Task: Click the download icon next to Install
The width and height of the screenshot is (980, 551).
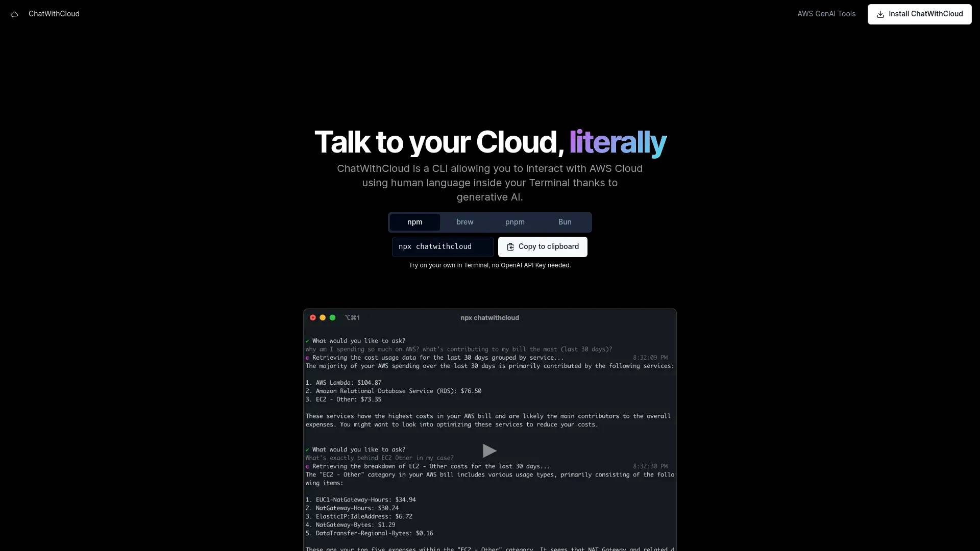Action: pos(881,14)
